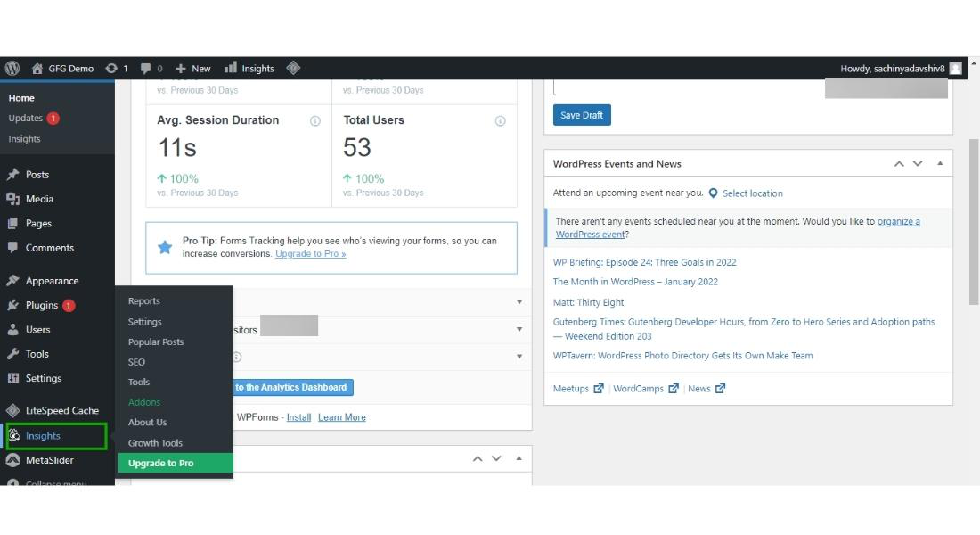Viewport: 980px width, 535px height.
Task: Click the LiteSpeed diamond icon in admin bar
Action: tap(293, 68)
